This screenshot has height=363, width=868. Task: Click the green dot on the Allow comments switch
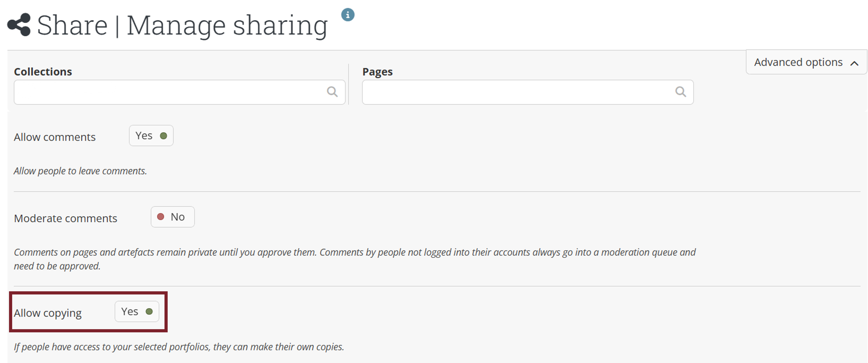[x=163, y=136]
